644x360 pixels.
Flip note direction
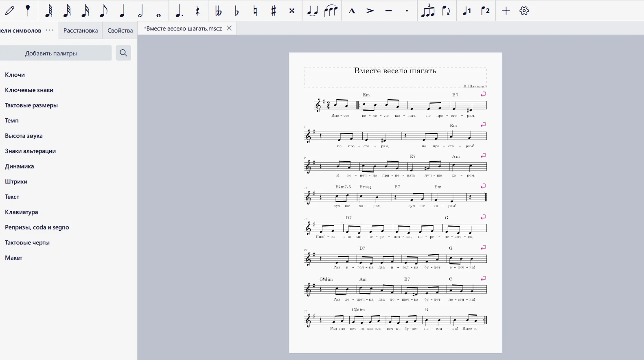click(446, 11)
